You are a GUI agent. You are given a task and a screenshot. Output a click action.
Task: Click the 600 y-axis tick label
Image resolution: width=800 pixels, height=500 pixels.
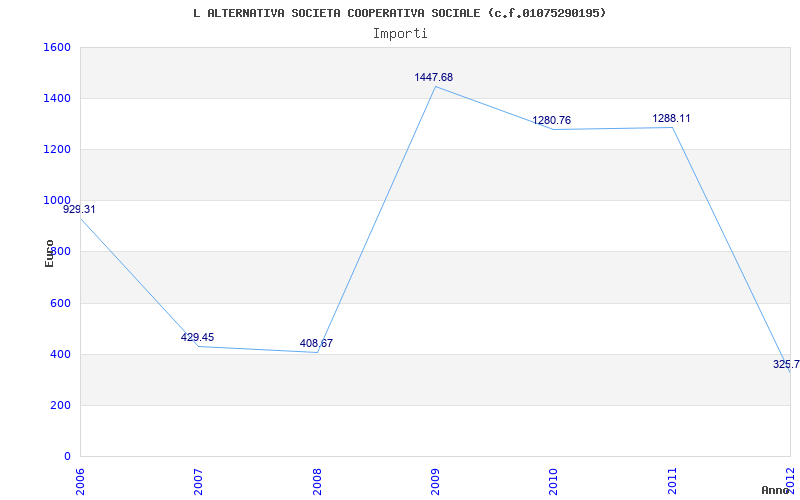[60, 303]
